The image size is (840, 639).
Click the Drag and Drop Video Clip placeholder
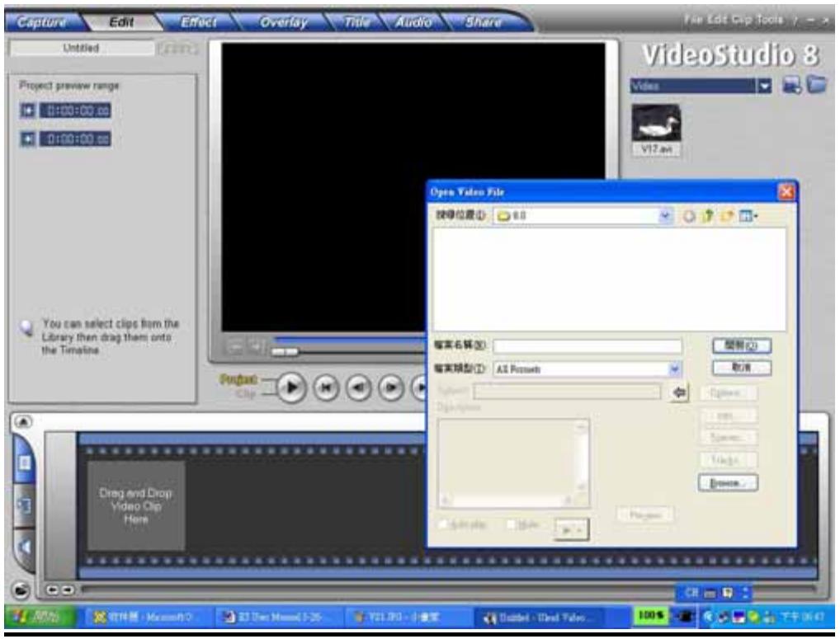pyautogui.click(x=136, y=505)
